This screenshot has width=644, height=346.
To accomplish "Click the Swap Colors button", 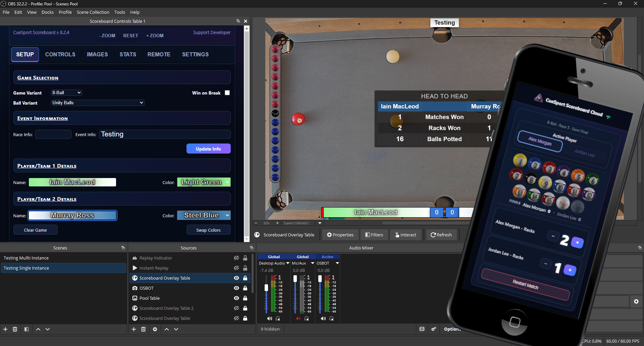I will point(209,230).
